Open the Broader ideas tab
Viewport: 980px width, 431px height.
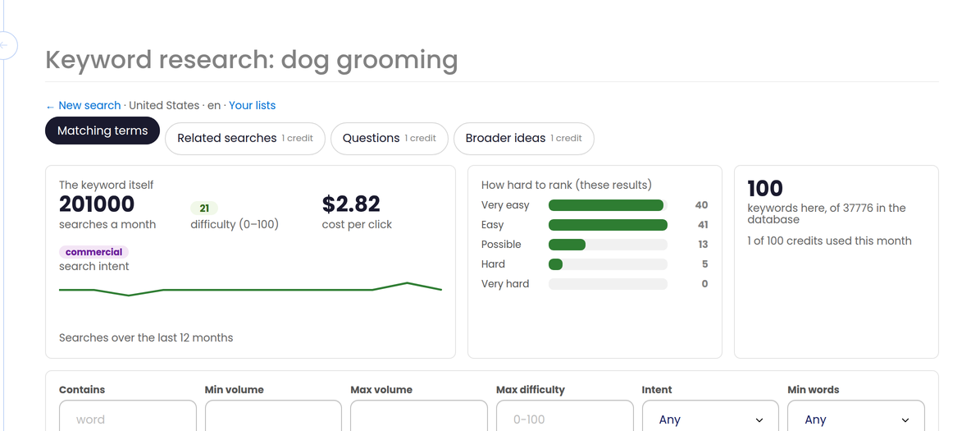(524, 138)
